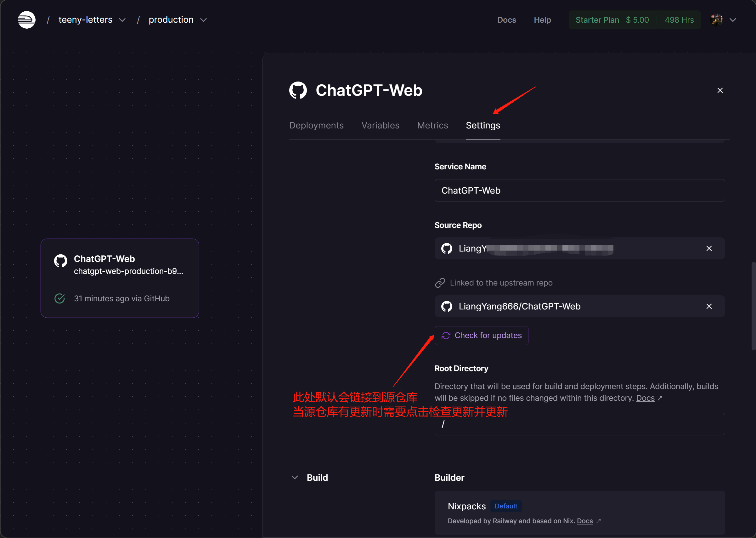Viewport: 756px width, 538px height.
Task: Remove the LiangYang666/ChatGPT-Web upstream link
Action: 709,306
